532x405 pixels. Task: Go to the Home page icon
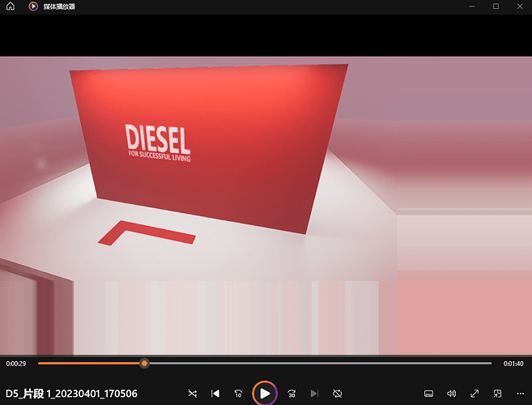point(11,6)
